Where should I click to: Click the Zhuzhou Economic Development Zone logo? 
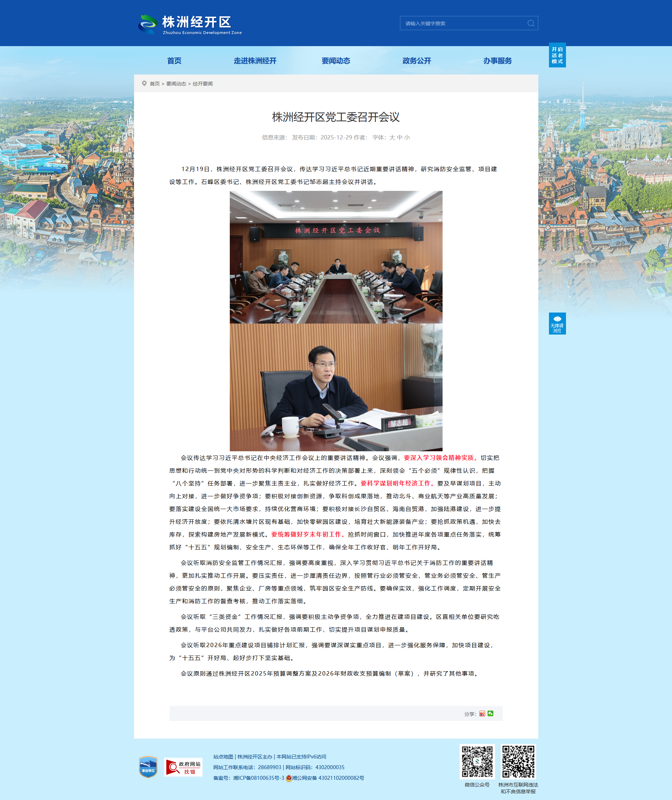point(190,25)
